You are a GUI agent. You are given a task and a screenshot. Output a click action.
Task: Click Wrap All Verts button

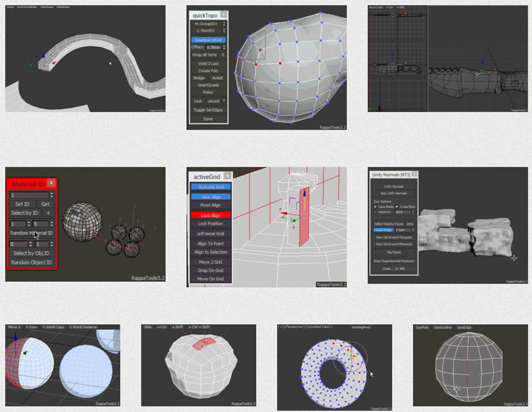tap(205, 54)
